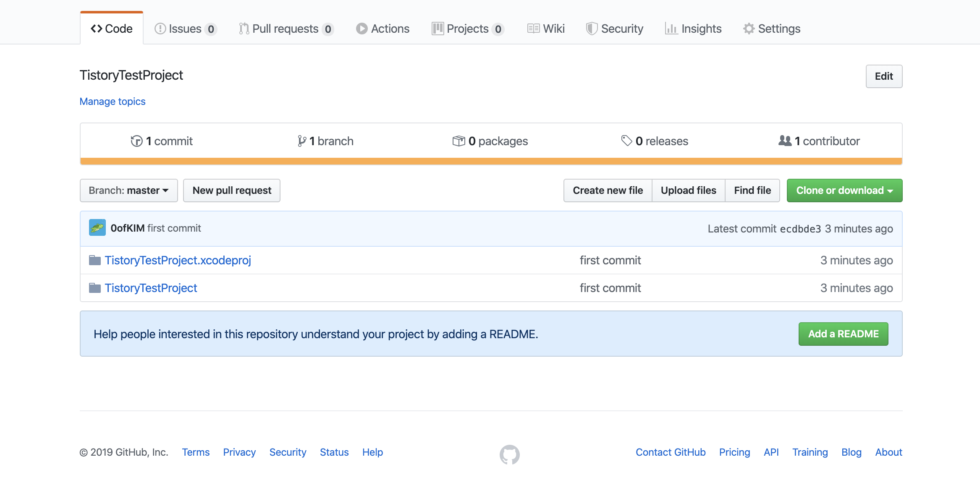Click the Find file button
980x501 pixels.
[752, 190]
